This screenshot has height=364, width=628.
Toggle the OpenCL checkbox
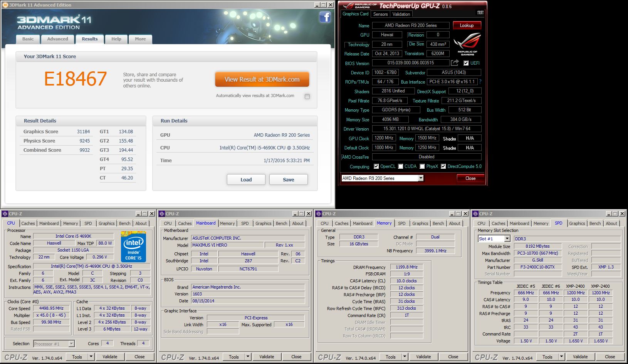coord(376,166)
